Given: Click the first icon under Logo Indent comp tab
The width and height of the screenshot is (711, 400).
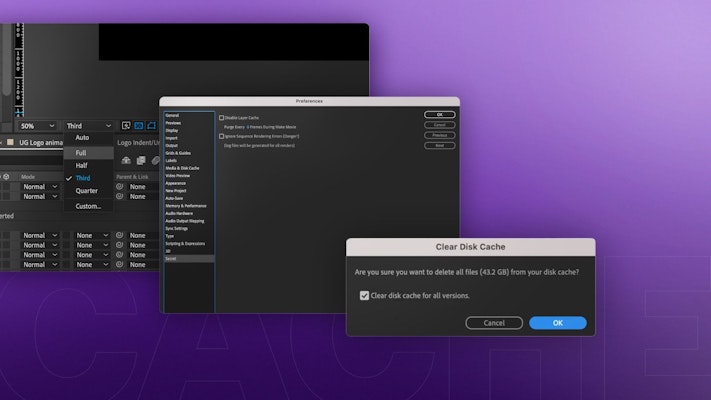Looking at the screenshot, I should [126, 160].
